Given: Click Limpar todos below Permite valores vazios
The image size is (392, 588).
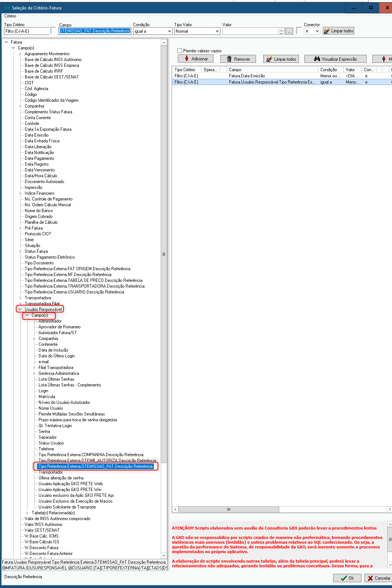Looking at the screenshot, I should (x=281, y=59).
